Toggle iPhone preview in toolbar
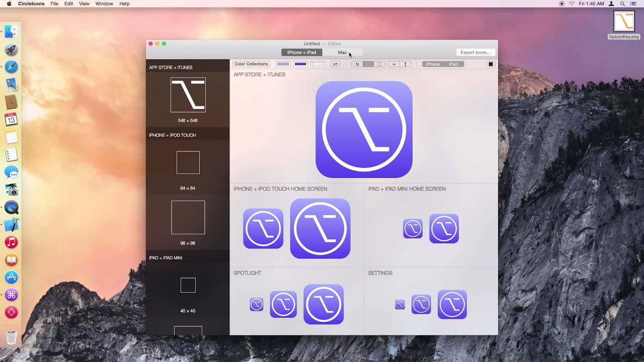The width and height of the screenshot is (644, 362). [433, 64]
